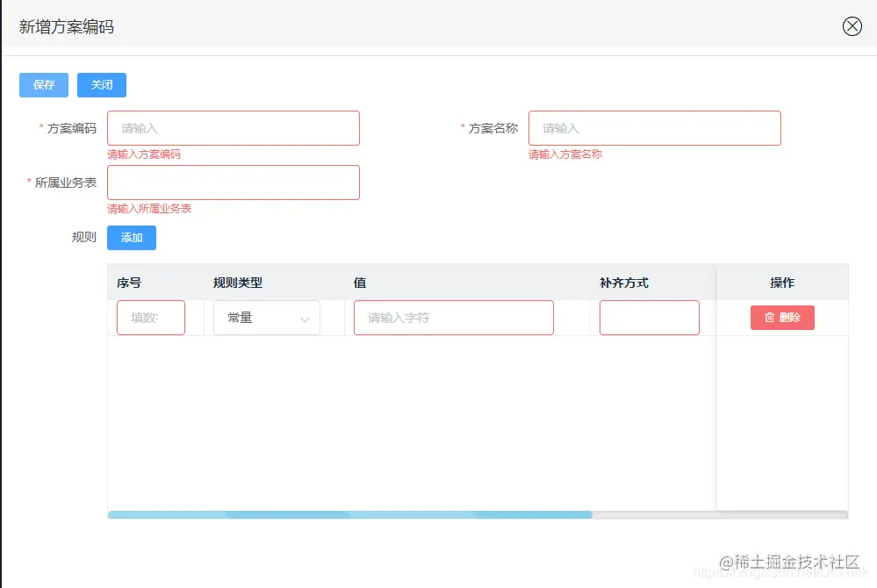
Task: Click the 规则 field label
Action: pyautogui.click(x=84, y=237)
